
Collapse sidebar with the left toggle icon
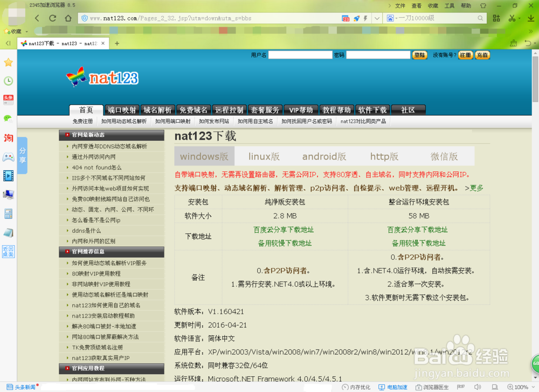click(8, 43)
